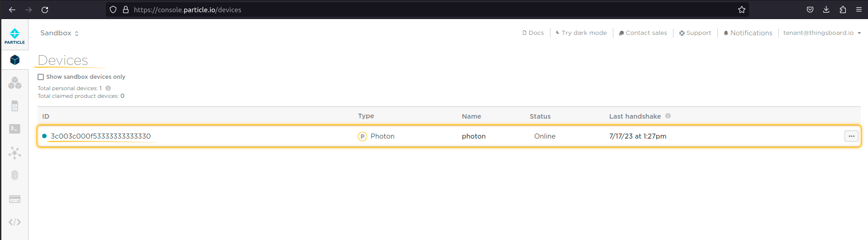Screen dimensions: 868x240
Task: Open Products stacked-cubes icon in sidebar
Action: tap(14, 83)
